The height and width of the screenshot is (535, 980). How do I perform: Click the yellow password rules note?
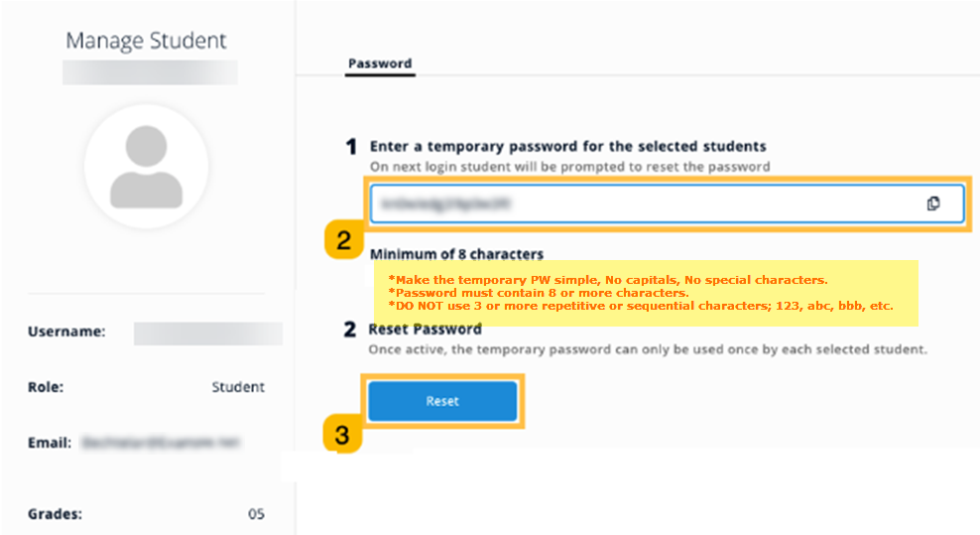(645, 293)
